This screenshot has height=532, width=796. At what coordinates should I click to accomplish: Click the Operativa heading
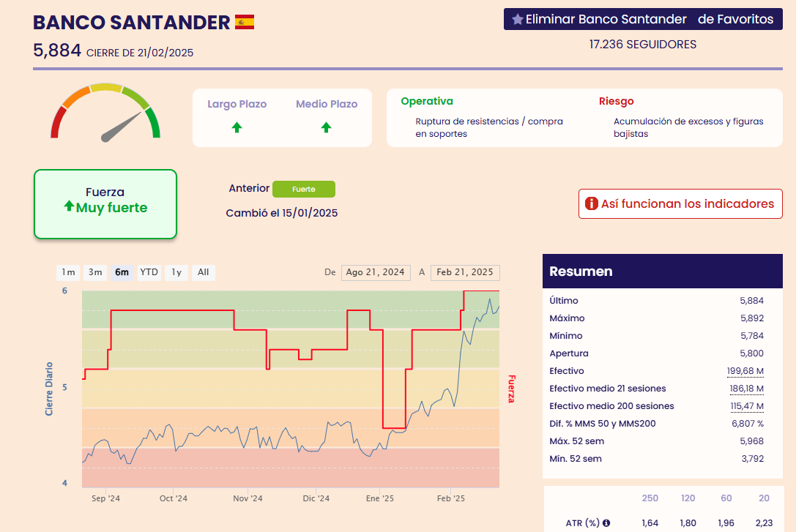pyautogui.click(x=427, y=101)
